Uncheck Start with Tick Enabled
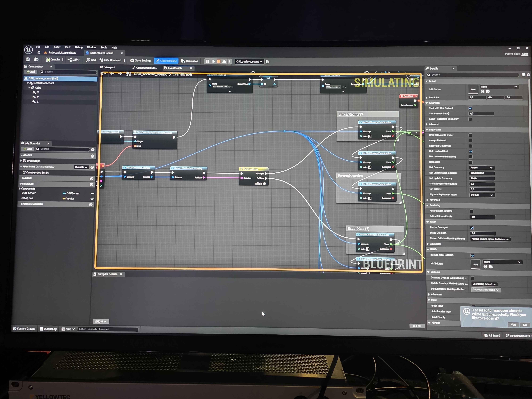Image resolution: width=532 pixels, height=399 pixels. click(x=470, y=108)
